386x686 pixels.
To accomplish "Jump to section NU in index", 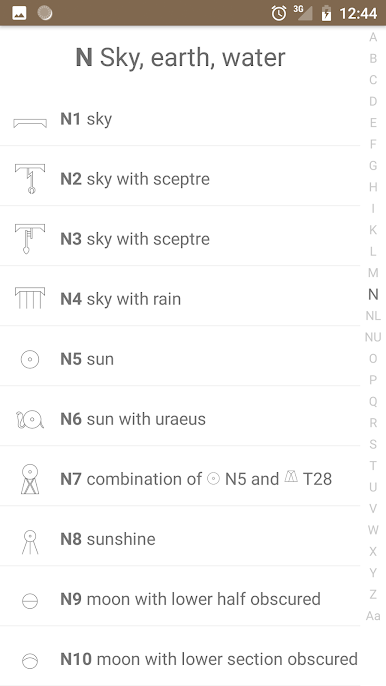I will [373, 337].
